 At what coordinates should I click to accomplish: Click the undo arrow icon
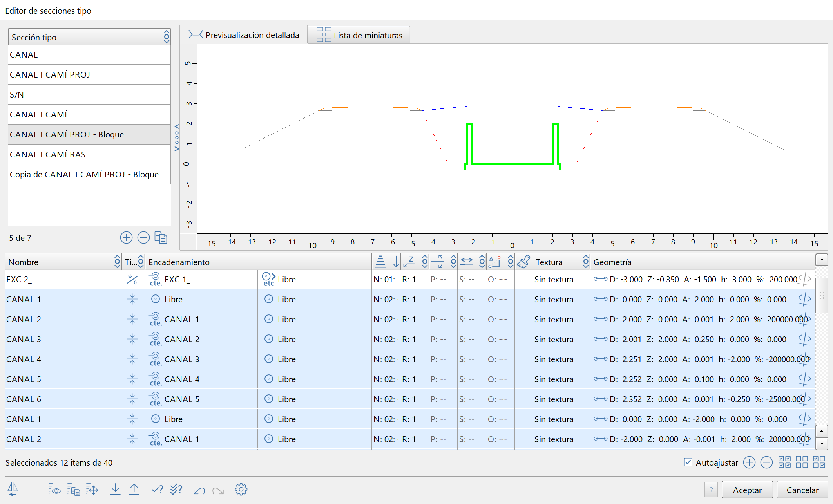[x=199, y=490]
